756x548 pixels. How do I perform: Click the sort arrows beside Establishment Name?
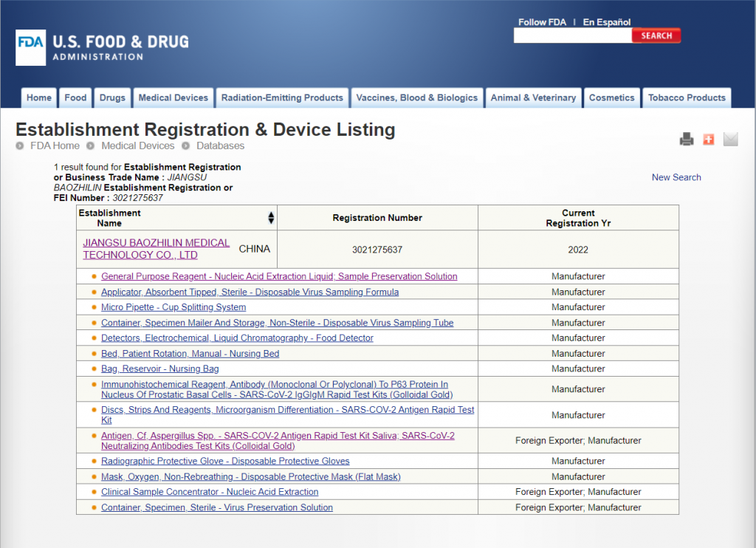(271, 218)
